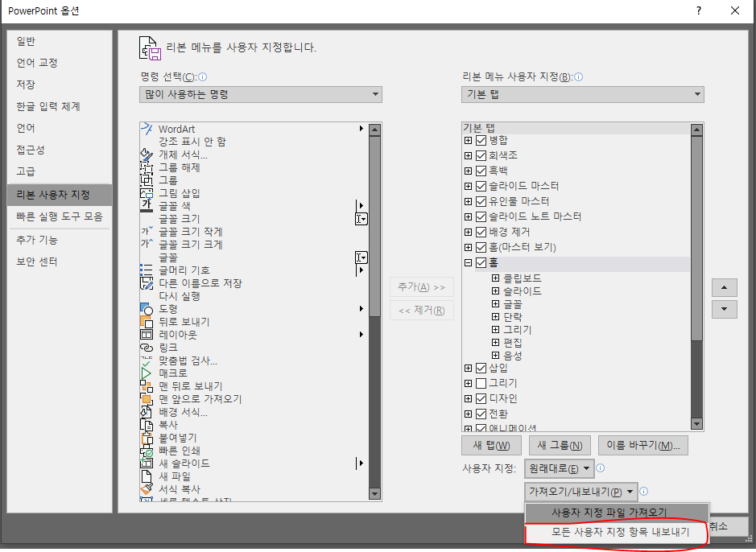Click the 새 탭 button

pos(491,445)
